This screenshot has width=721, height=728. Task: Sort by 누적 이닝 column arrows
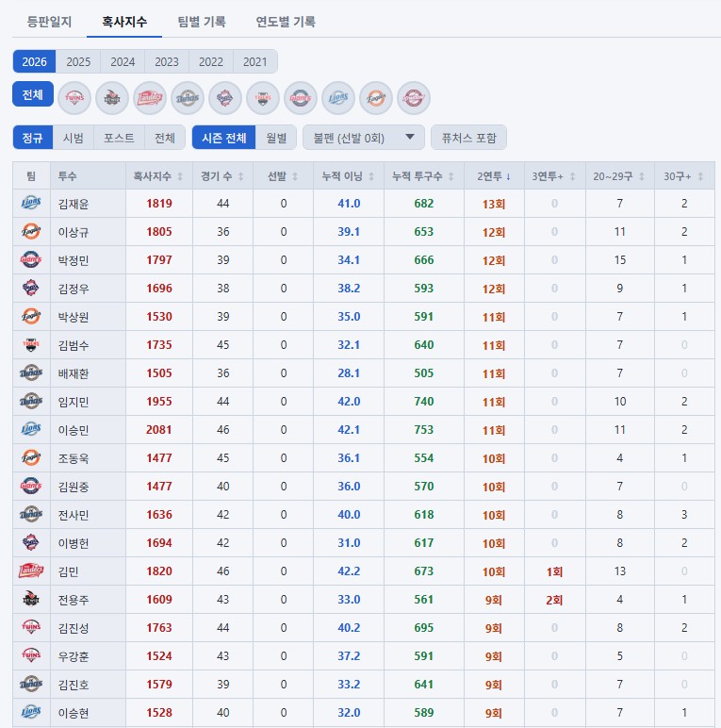371,176
